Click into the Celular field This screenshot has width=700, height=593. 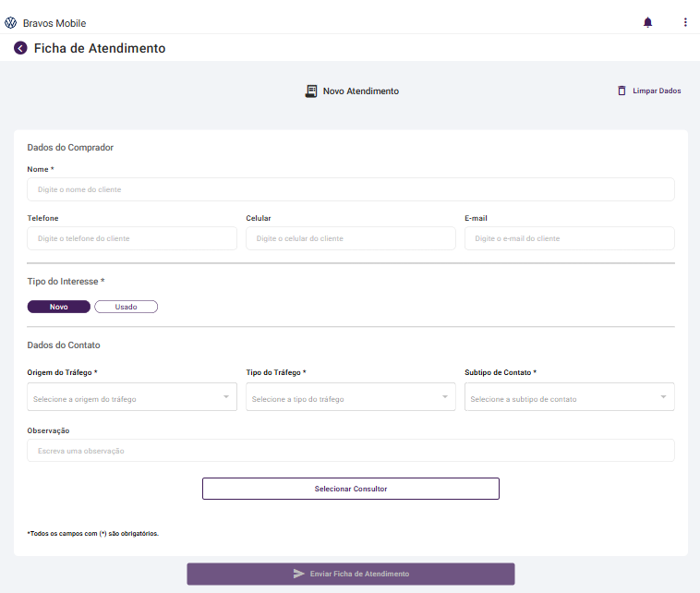click(x=351, y=238)
